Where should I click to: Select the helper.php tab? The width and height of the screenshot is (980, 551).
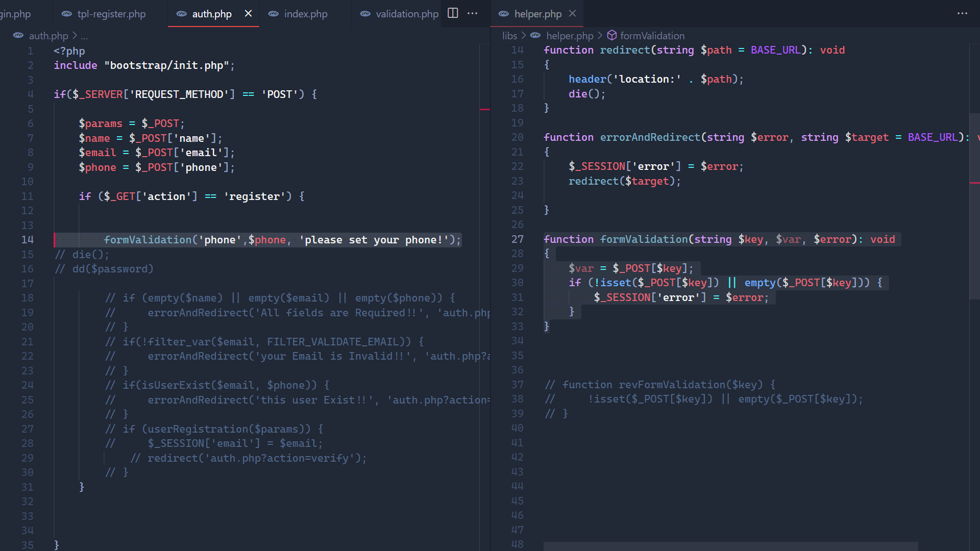(x=537, y=14)
